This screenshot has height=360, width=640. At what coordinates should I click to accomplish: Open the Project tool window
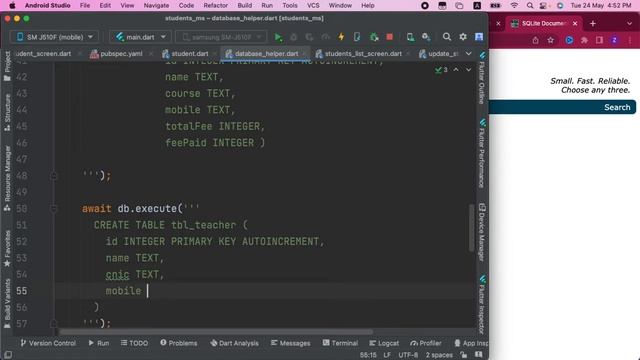pos(7,66)
